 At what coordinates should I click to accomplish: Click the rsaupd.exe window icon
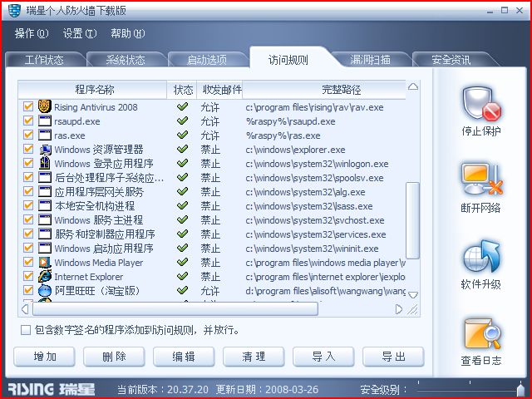(45, 121)
